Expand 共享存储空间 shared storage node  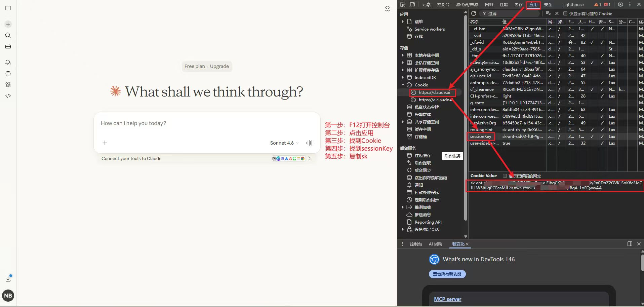coord(403,122)
